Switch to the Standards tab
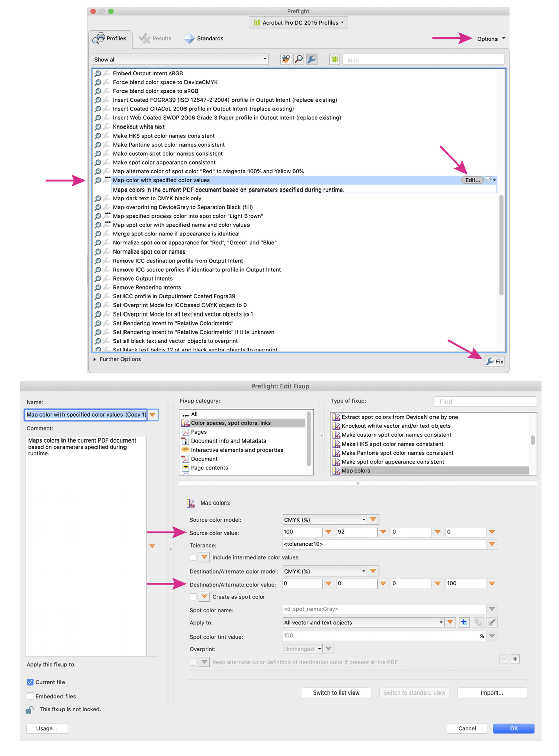This screenshot has height=756, width=559. tap(204, 38)
